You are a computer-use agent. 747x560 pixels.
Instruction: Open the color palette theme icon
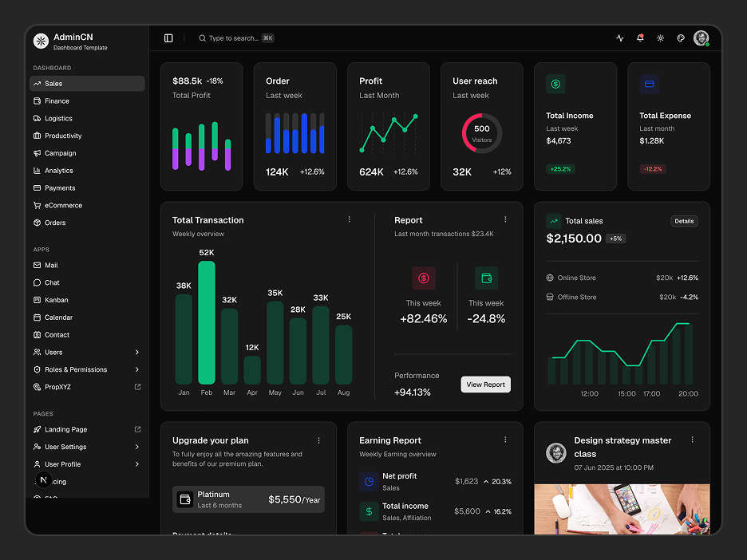(x=681, y=38)
